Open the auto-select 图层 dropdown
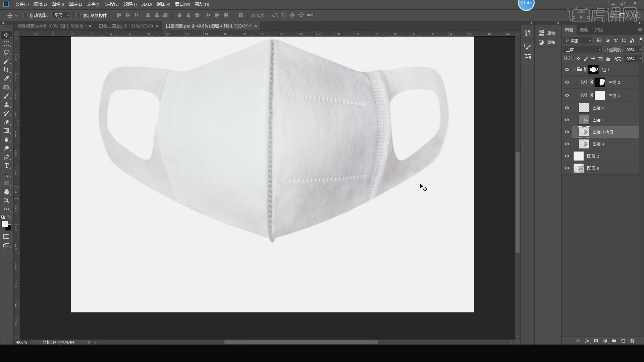 62,15
